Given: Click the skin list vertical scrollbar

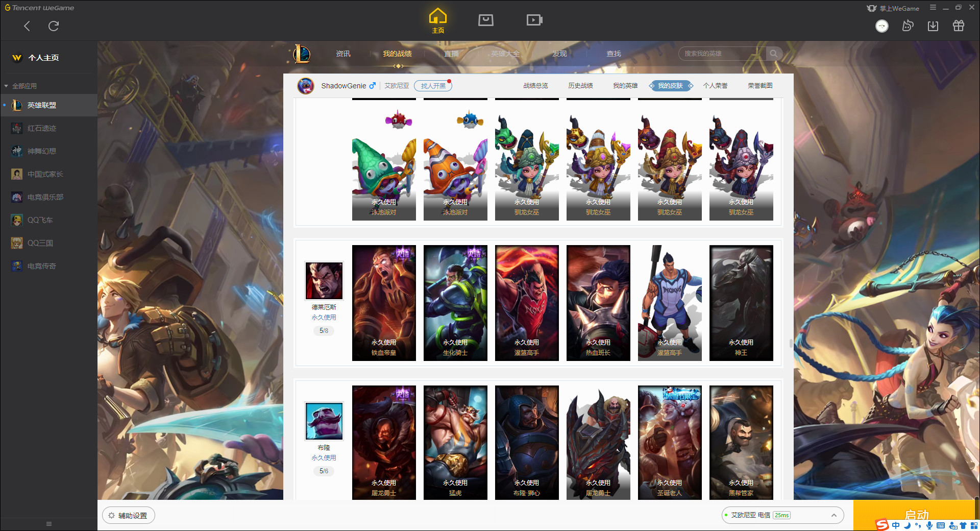Looking at the screenshot, I should tap(791, 343).
